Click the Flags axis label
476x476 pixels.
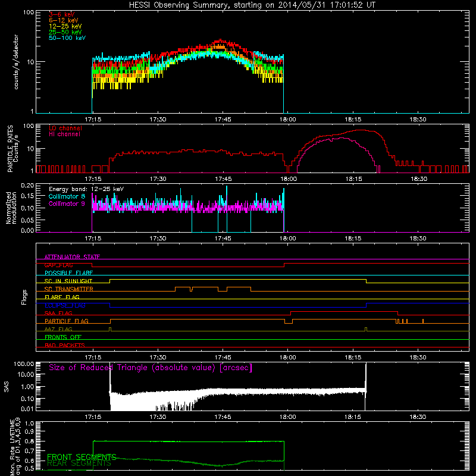[x=24, y=297]
